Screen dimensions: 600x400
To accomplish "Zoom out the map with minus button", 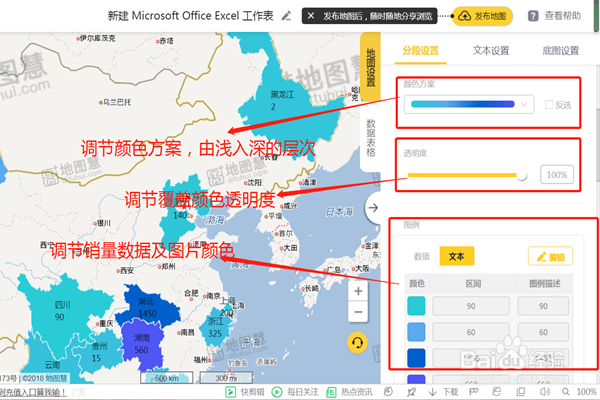I will click(x=358, y=312).
